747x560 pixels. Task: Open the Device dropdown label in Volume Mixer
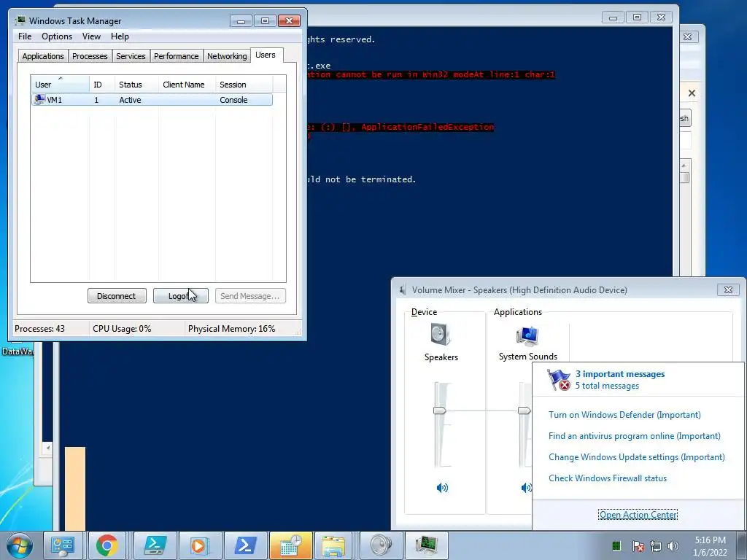pyautogui.click(x=424, y=312)
